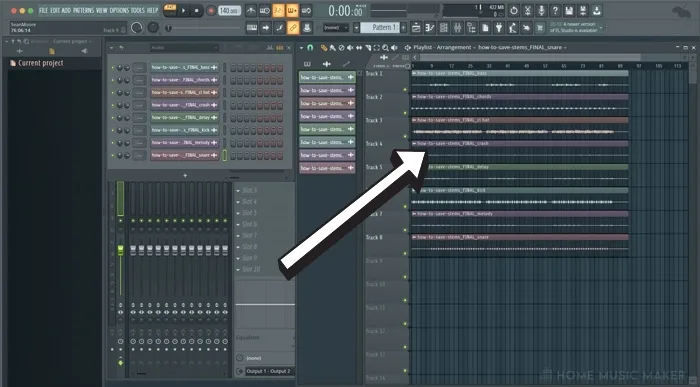Stop playback with the stop button

pos(196,11)
